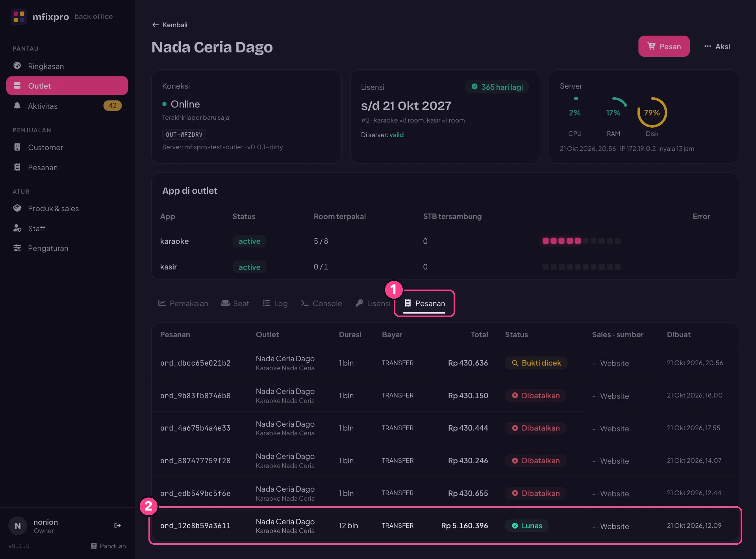756x559 pixels.
Task: Open the Customer section
Action: pos(67,147)
